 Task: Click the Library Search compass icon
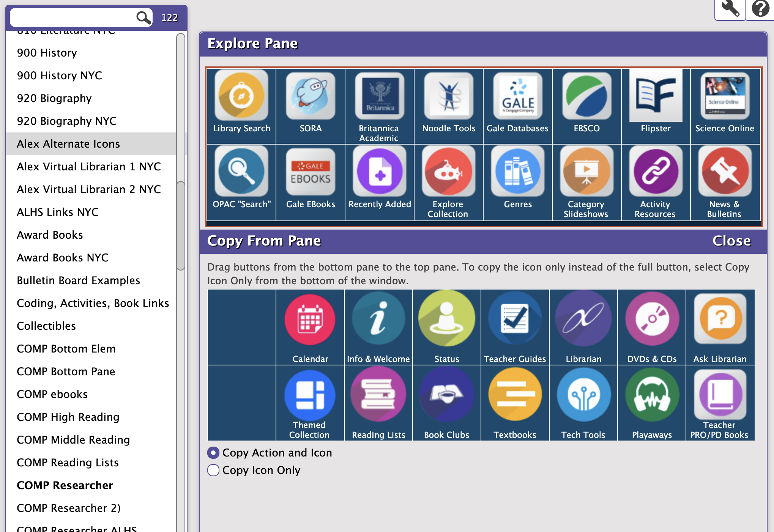[x=241, y=95]
